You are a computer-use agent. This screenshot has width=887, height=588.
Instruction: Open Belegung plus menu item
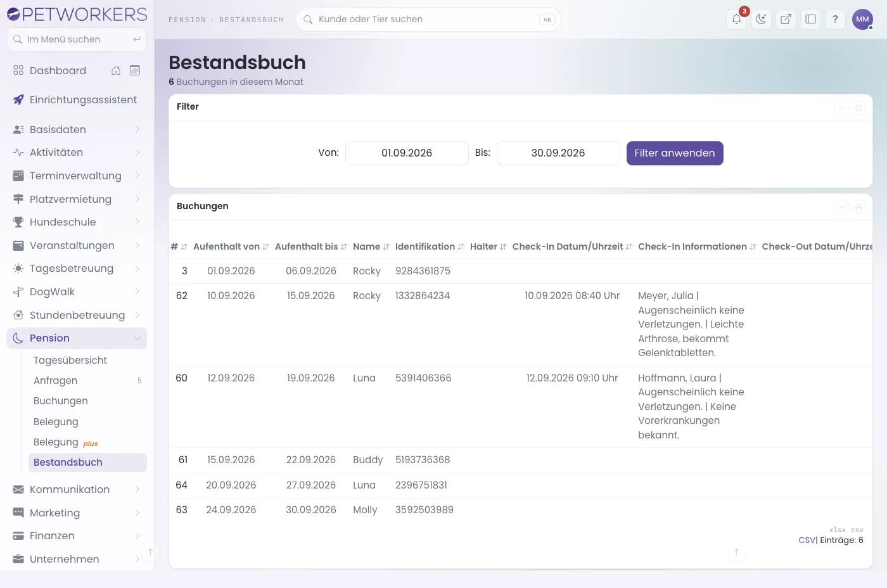click(x=87, y=442)
